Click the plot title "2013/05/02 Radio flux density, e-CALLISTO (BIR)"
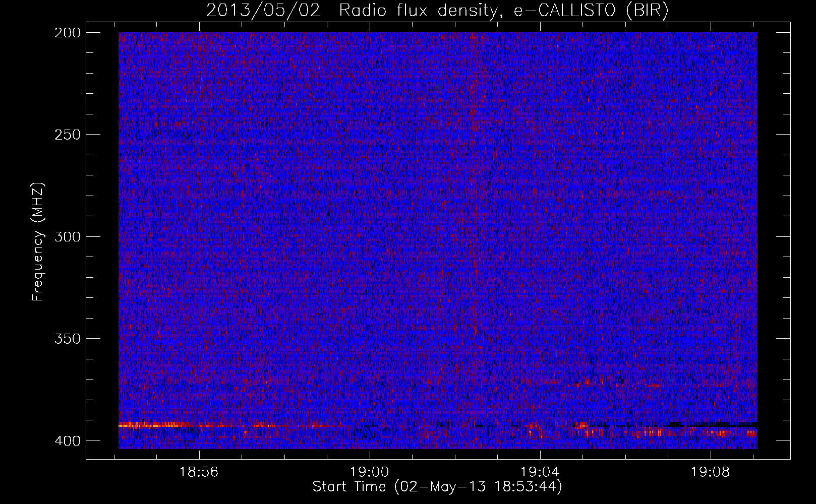 tap(437, 10)
